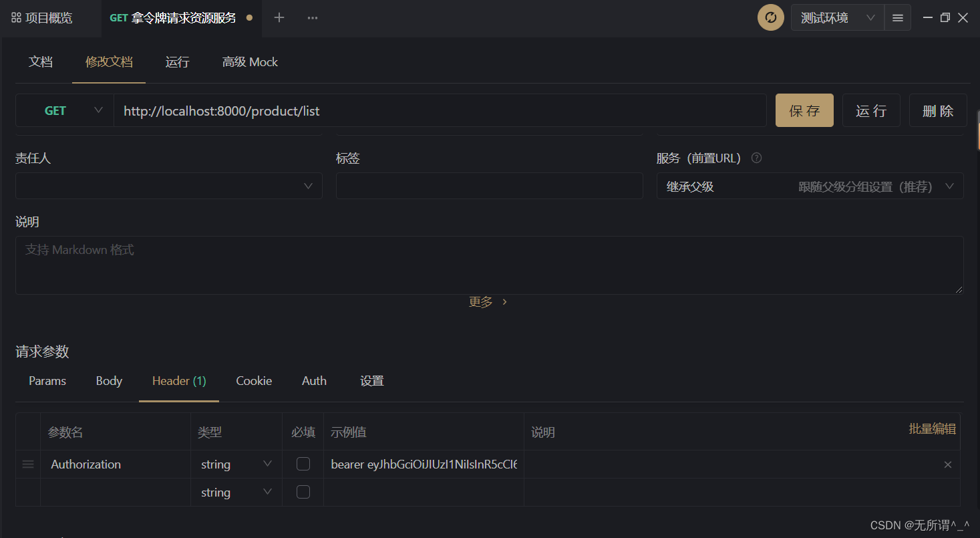
Task: Click the URL input field containing localhost:8000
Action: tap(401, 110)
